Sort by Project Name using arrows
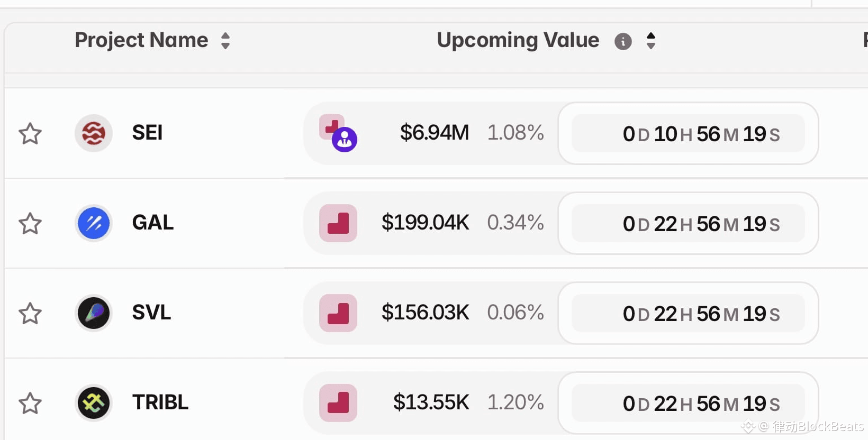Screen dimensions: 868x440 [225, 41]
